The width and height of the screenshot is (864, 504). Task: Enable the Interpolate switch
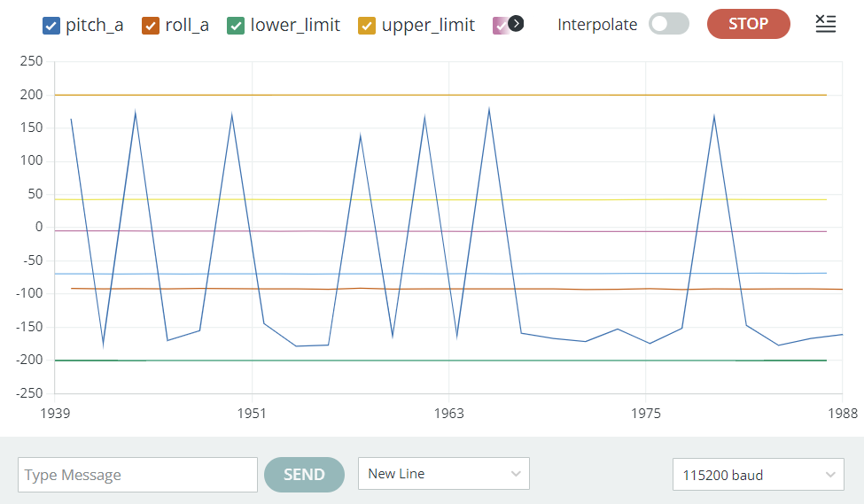(668, 24)
